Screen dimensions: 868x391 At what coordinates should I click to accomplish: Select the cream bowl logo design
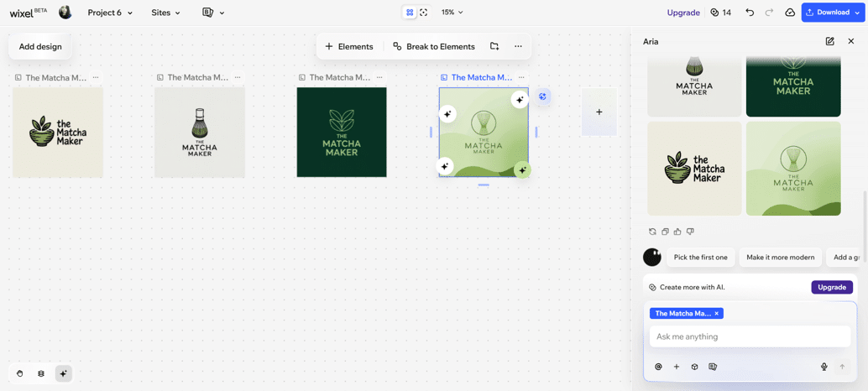pyautogui.click(x=58, y=133)
